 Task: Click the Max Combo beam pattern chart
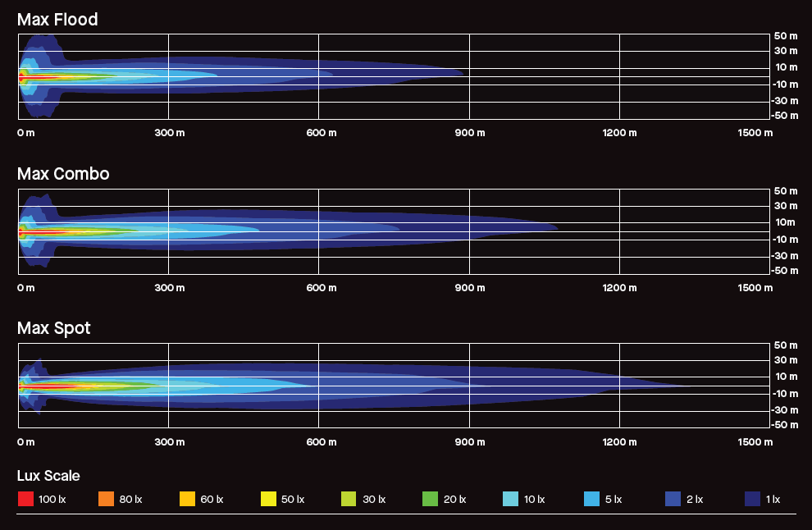click(x=394, y=231)
